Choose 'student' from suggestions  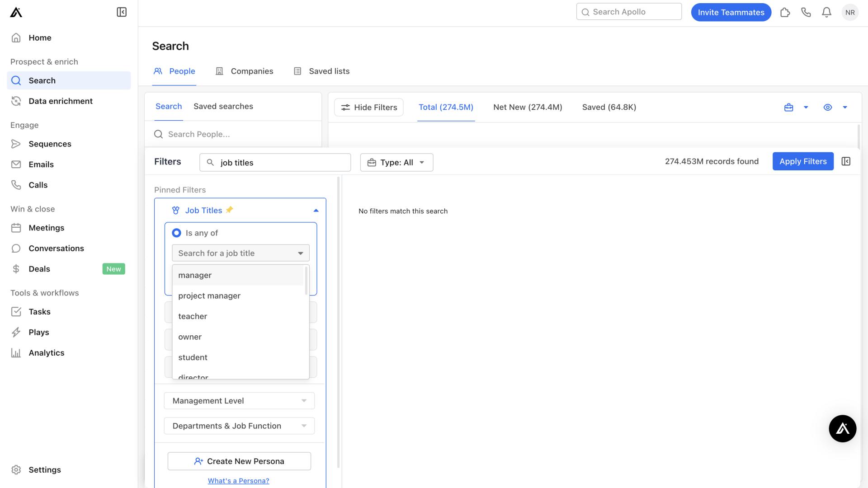tap(238, 357)
